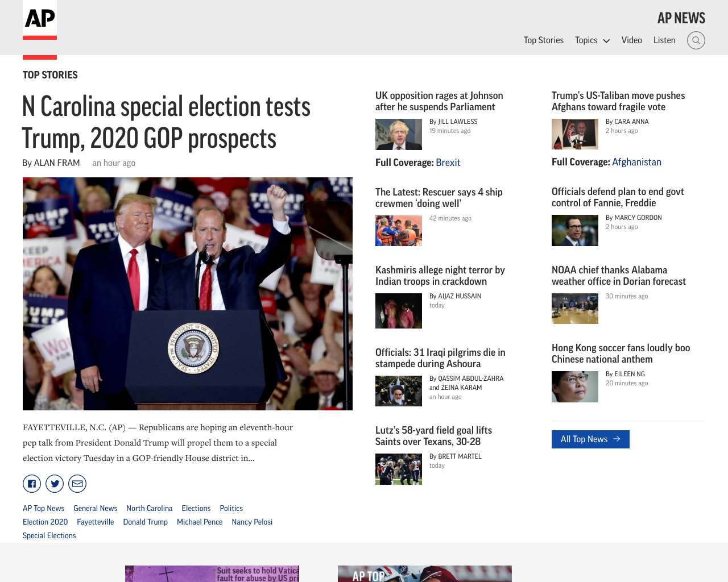This screenshot has height=582, width=728.
Task: Share story via email envelope icon
Action: click(x=77, y=484)
